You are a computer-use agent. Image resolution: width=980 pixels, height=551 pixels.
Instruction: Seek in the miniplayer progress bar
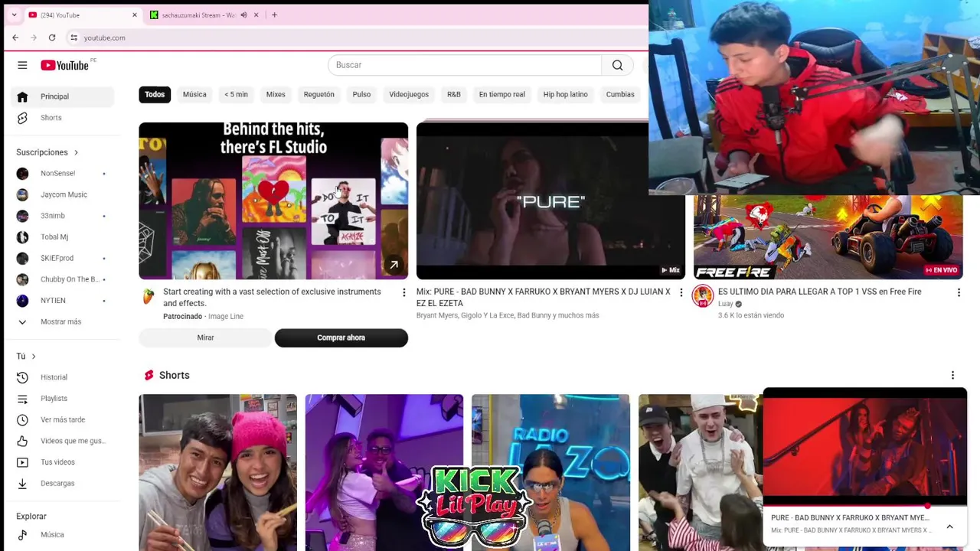click(865, 506)
